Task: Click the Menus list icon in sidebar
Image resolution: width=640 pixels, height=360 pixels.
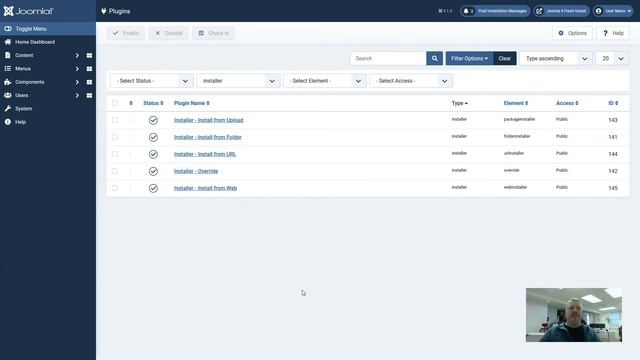Action: tap(7, 69)
